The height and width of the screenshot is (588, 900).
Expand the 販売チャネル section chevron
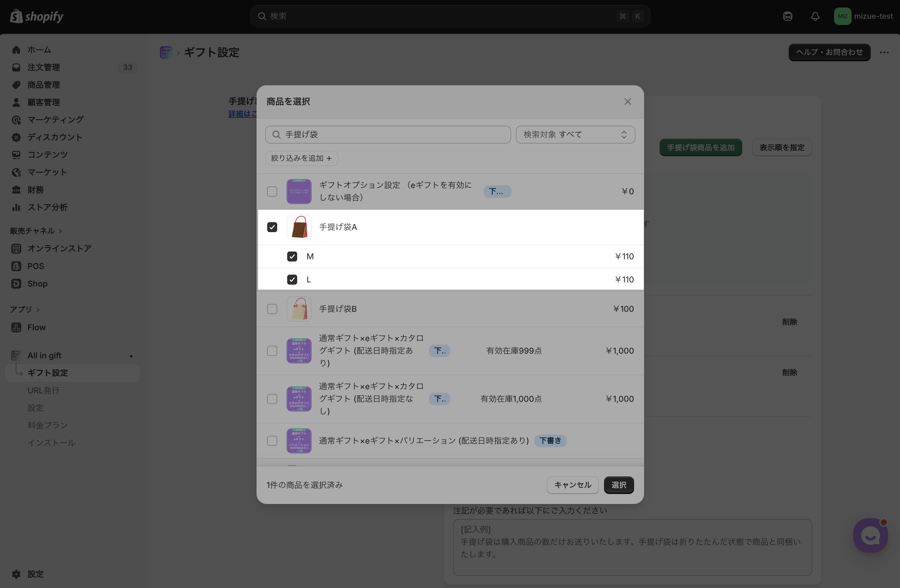click(x=61, y=231)
